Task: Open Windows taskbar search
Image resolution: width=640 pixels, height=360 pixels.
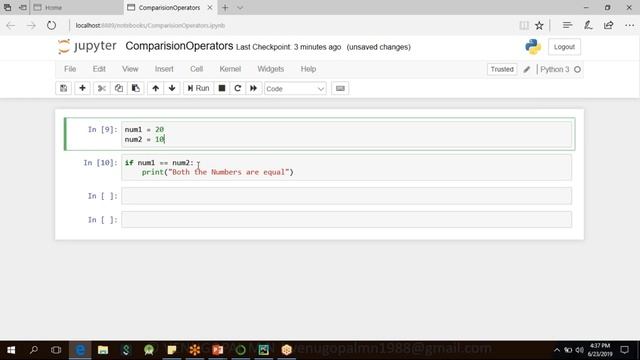Action: point(34,350)
